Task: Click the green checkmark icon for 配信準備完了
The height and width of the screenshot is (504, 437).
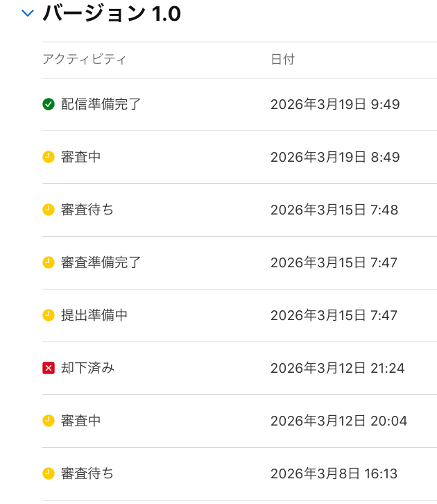Action: pos(49,104)
